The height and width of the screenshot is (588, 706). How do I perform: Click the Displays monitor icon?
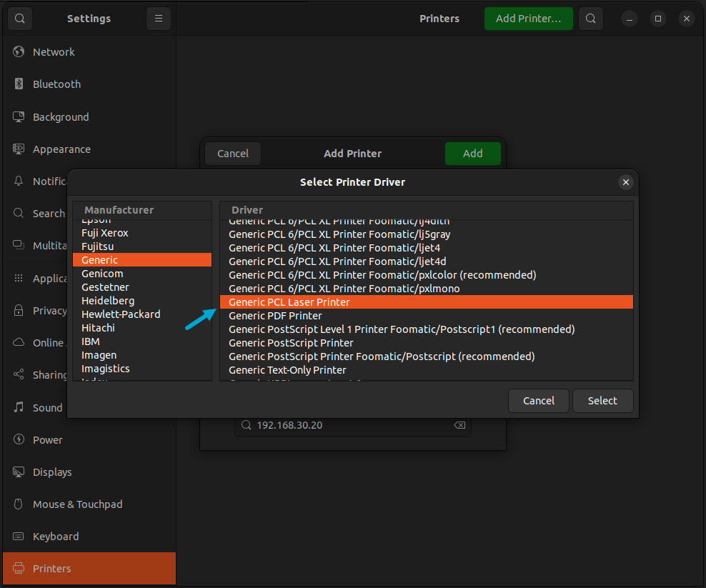coord(19,472)
